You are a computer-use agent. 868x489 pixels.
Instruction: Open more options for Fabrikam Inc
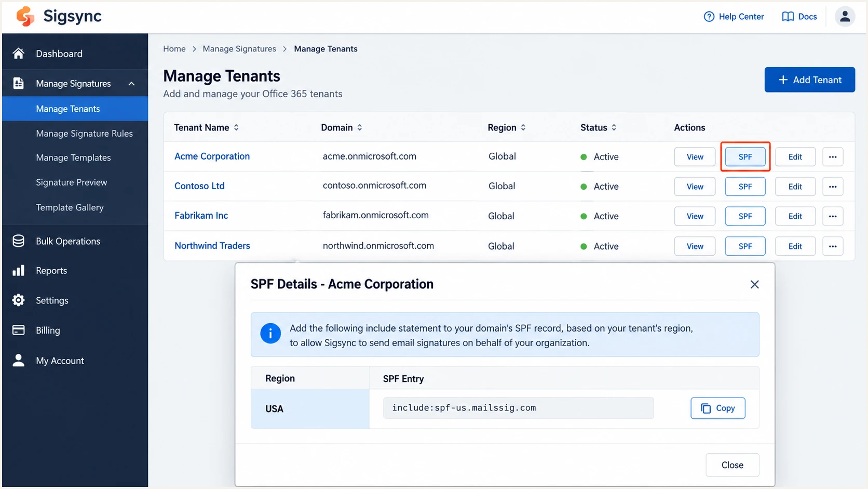[833, 216]
